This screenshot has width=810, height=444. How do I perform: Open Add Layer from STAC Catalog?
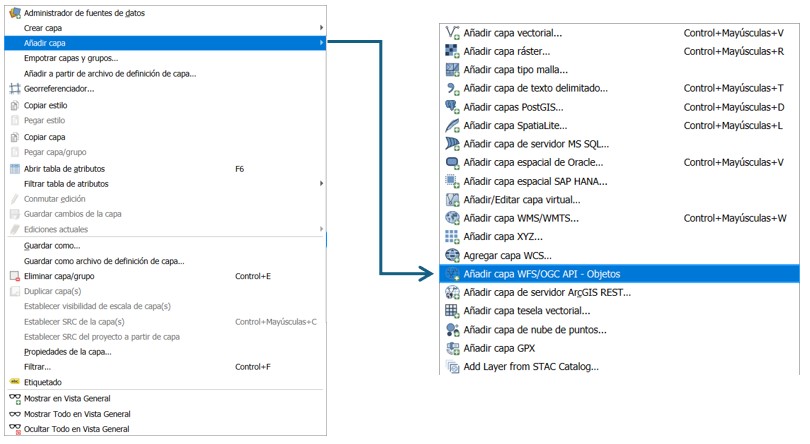point(530,367)
